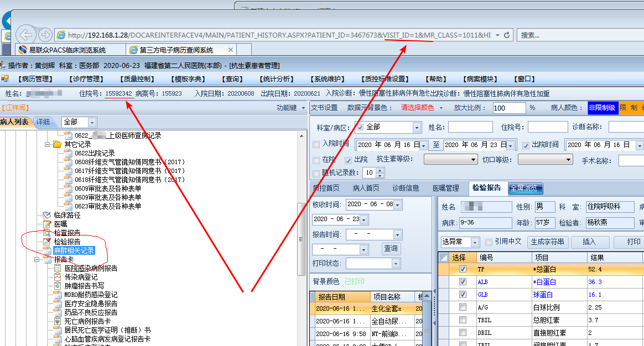
Task: Click the application icon left of 病历管理 menu
Action: click(5, 78)
